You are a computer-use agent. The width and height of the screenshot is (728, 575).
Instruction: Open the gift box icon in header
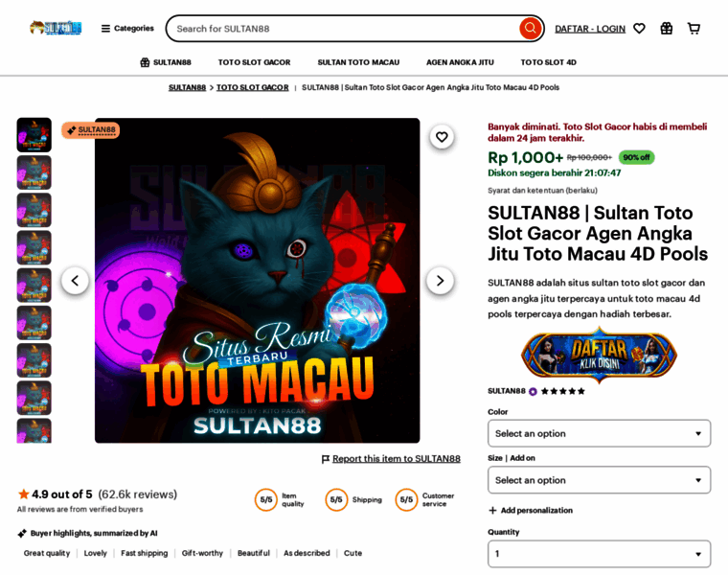(667, 29)
